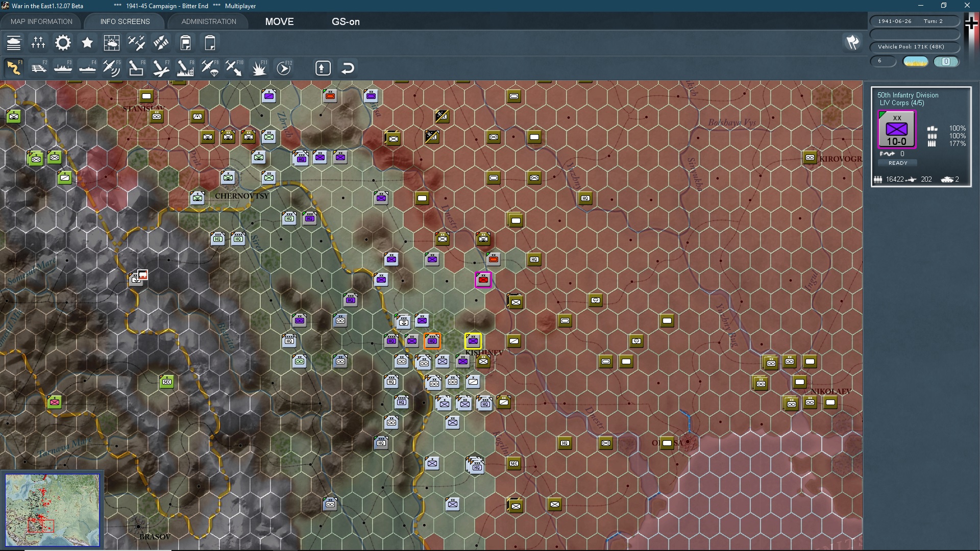The image size is (980, 551).
Task: Open the 50th Infantry Division name link
Action: pyautogui.click(x=908, y=95)
